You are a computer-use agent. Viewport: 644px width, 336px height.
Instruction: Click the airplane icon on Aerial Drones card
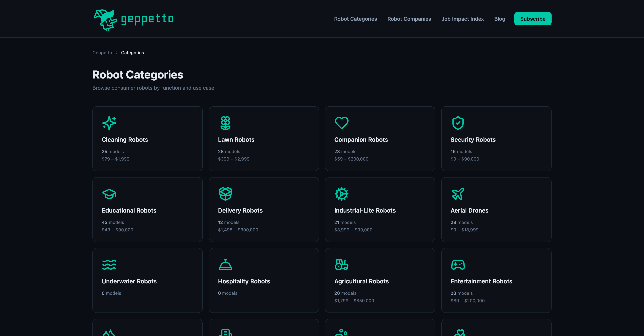click(458, 194)
